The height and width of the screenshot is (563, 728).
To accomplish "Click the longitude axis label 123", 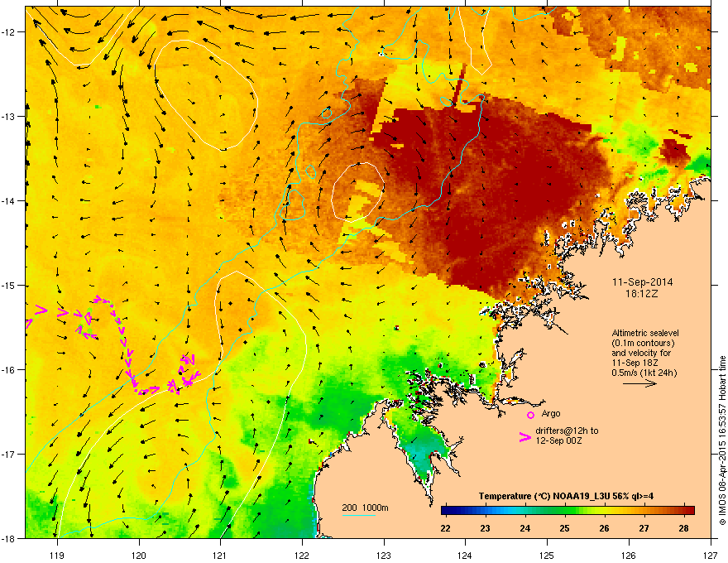I will (384, 555).
